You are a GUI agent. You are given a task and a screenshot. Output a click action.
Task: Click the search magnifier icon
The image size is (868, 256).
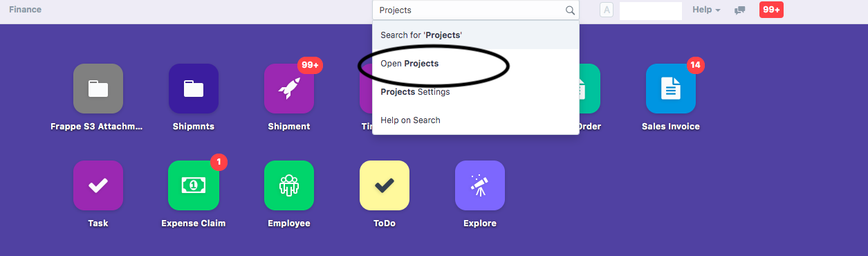tap(570, 10)
